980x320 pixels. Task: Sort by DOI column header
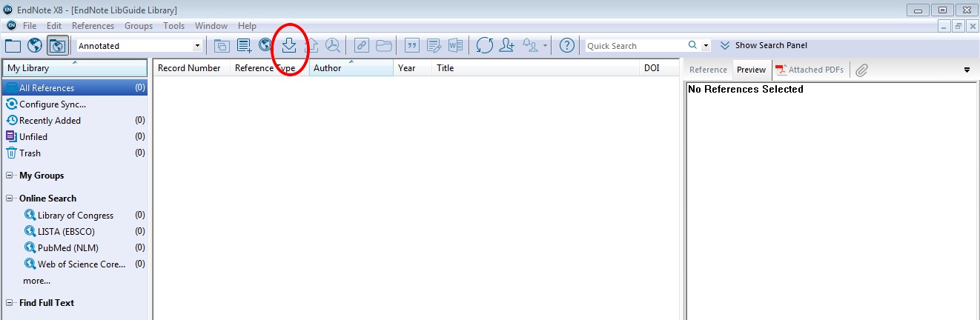point(658,68)
